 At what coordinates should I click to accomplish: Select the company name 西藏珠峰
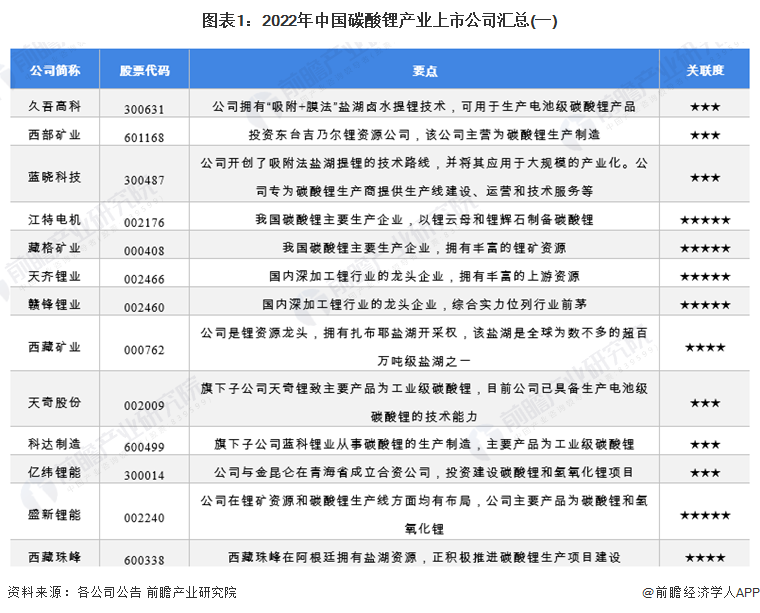54,557
